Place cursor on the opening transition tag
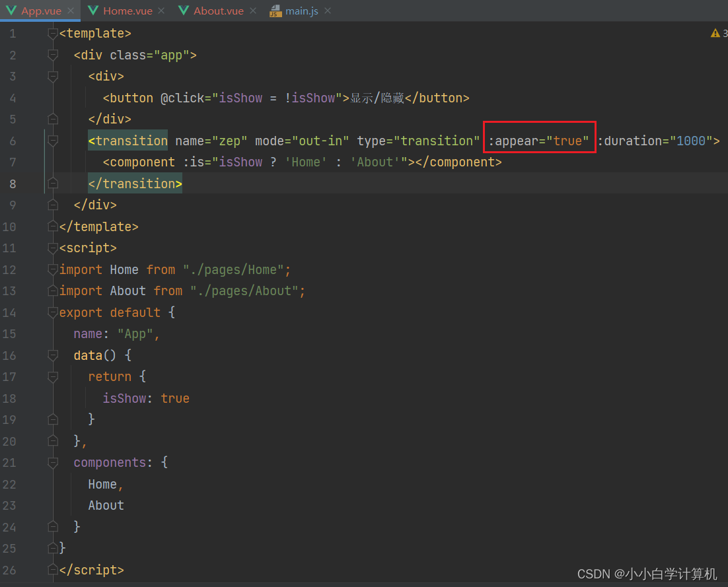The image size is (728, 587). (127, 141)
